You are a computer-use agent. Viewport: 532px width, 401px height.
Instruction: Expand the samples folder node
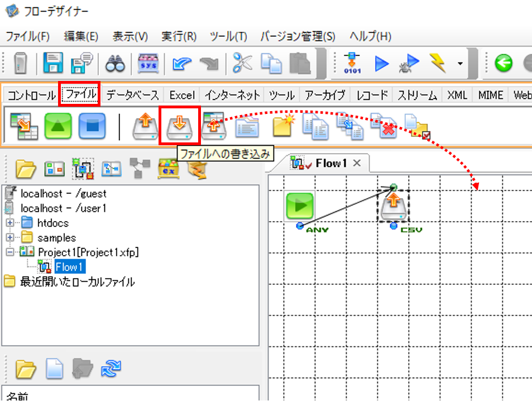tap(10, 237)
